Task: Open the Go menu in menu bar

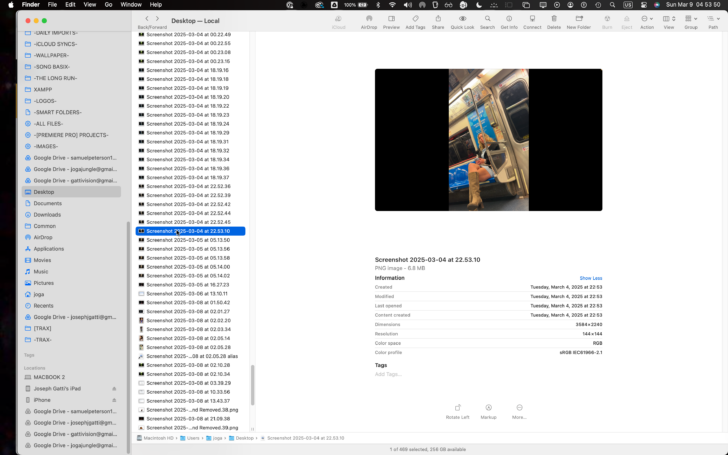Action: point(108,5)
